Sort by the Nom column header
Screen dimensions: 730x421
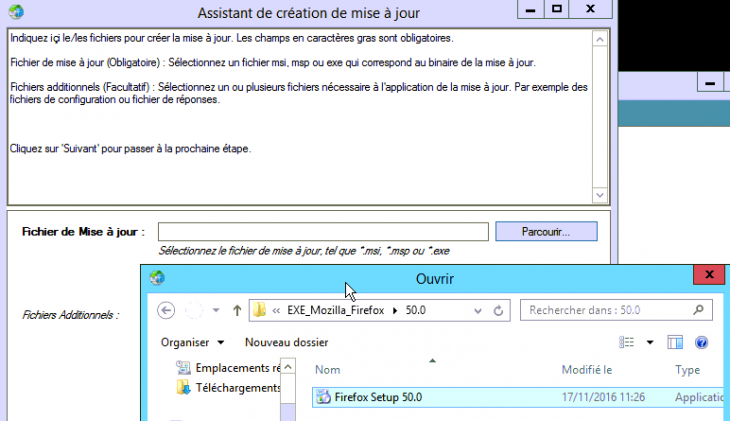328,370
